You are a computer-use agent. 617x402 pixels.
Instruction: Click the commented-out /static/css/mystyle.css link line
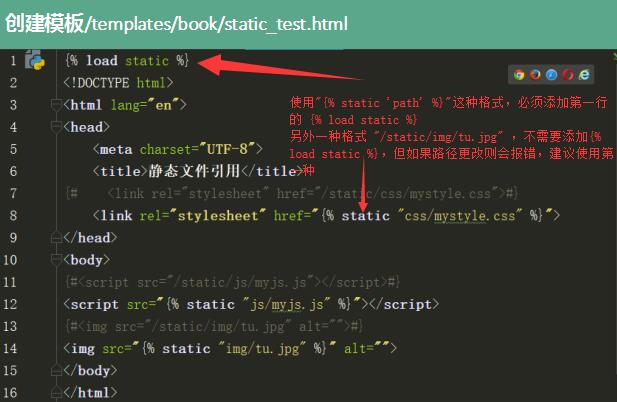tap(292, 193)
